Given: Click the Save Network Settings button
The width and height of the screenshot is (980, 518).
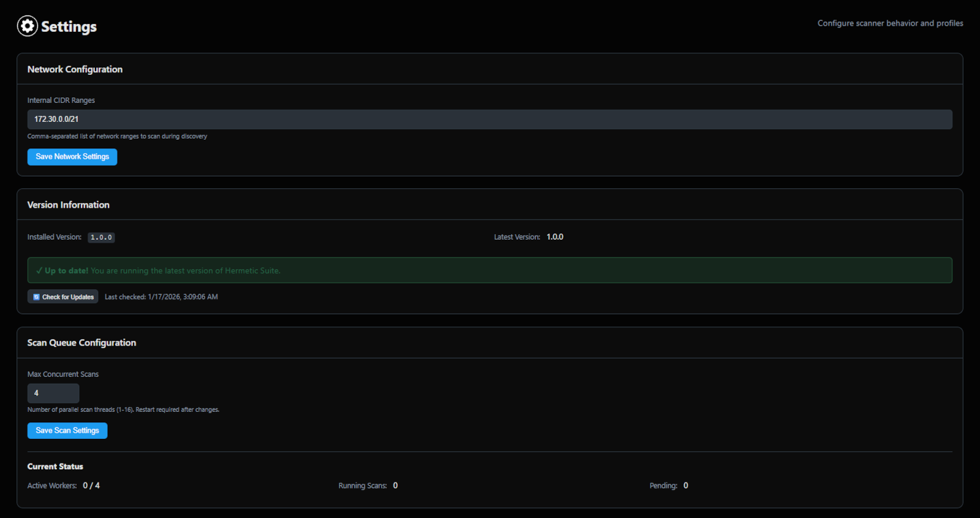Looking at the screenshot, I should pos(72,157).
